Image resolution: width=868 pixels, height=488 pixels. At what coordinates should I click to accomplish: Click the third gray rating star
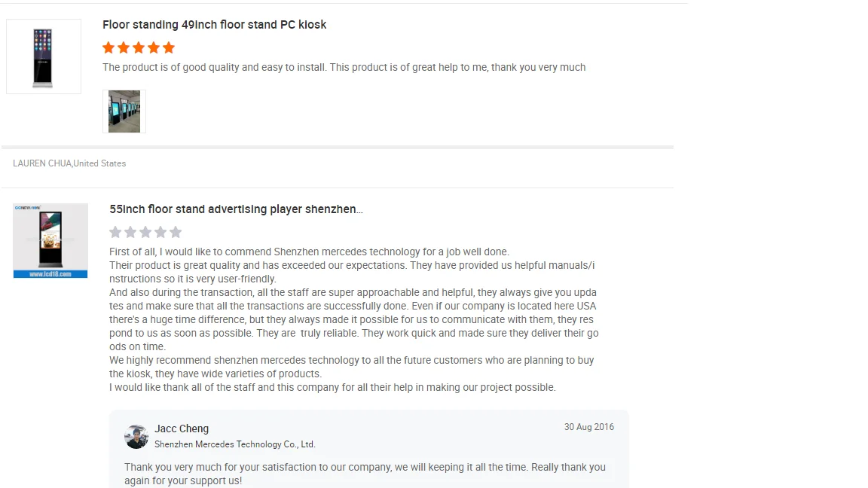(145, 232)
